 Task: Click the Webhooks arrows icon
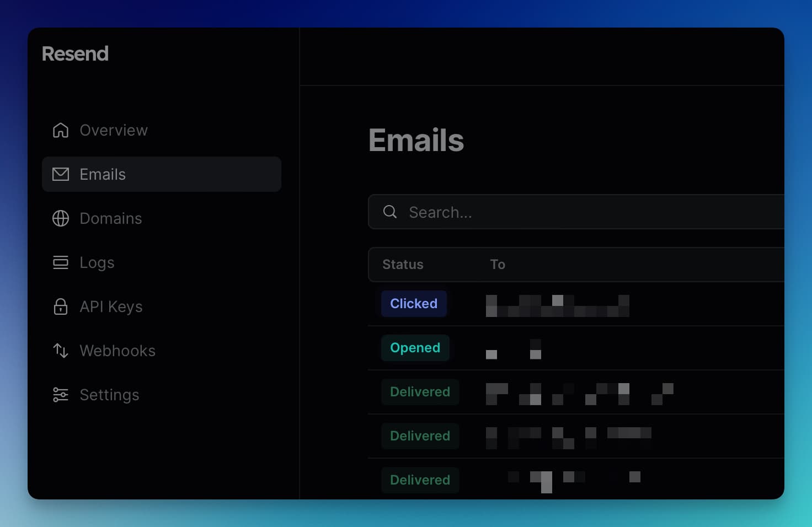(x=60, y=351)
